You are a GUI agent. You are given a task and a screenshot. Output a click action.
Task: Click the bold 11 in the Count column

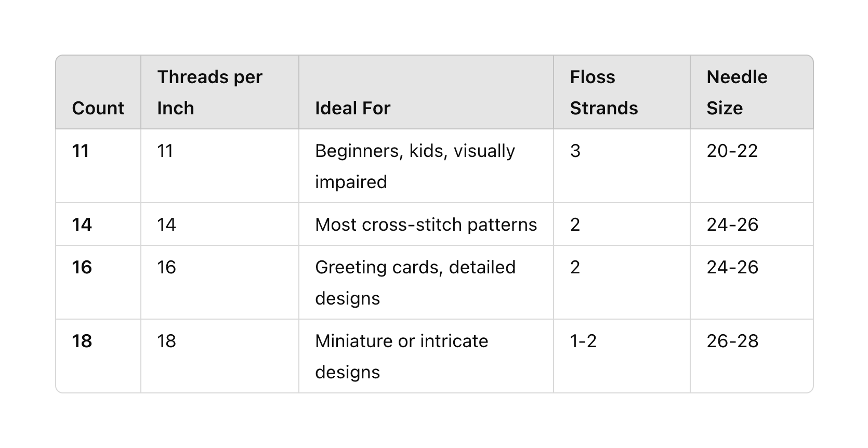[81, 151]
